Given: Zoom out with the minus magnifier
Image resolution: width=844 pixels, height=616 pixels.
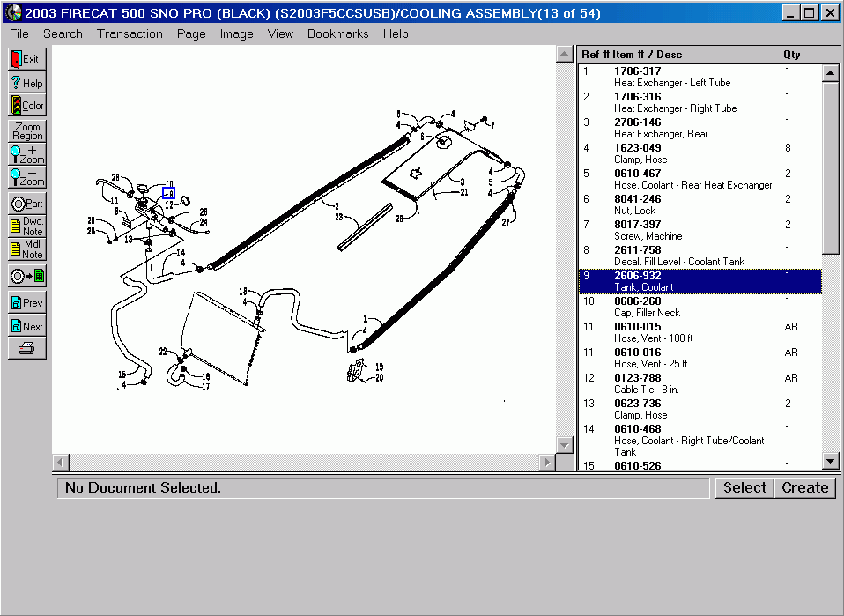Looking at the screenshot, I should (x=26, y=177).
